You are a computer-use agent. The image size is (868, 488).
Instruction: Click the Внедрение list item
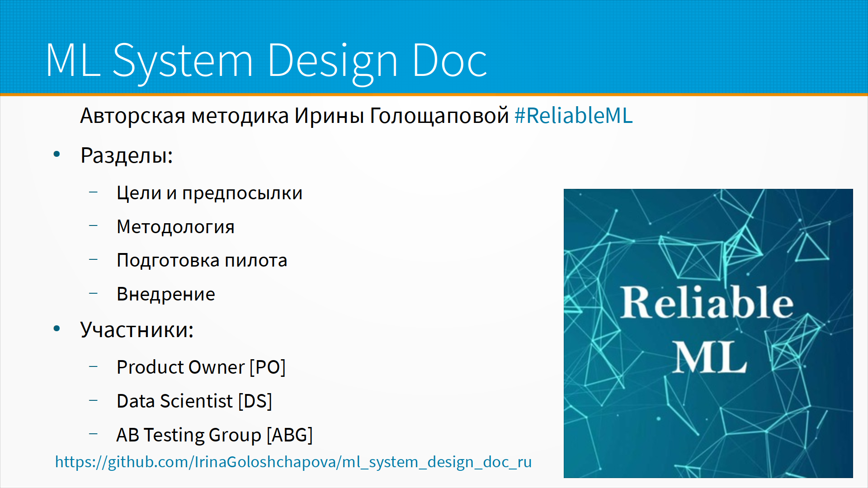tap(165, 294)
